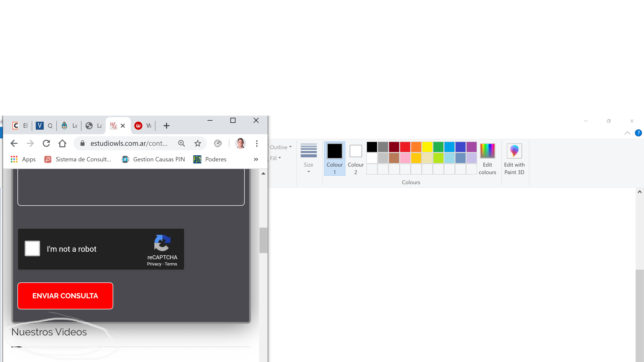This screenshot has height=362, width=644.
Task: View site security lock info
Action: [x=82, y=143]
